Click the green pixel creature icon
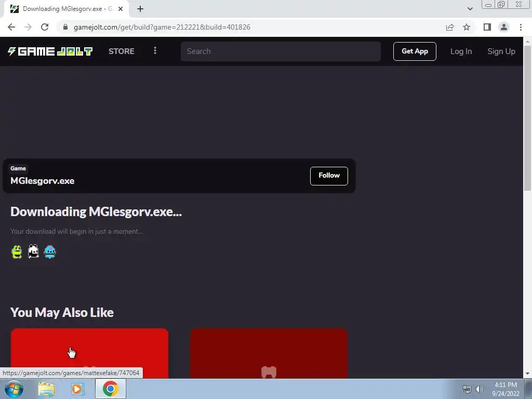Viewport: 532px width, 399px height. (x=17, y=252)
